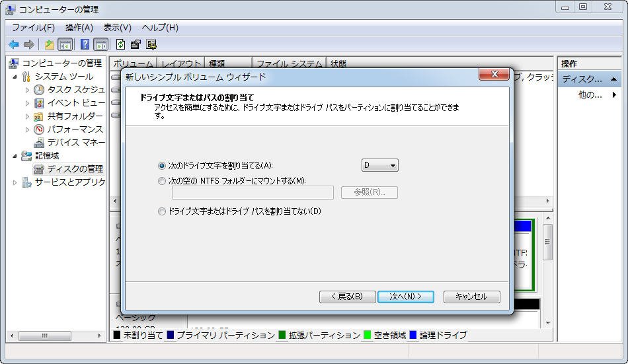The height and width of the screenshot is (364, 628).
Task: Click the Forward arrow toolbar icon
Action: pyautogui.click(x=29, y=44)
